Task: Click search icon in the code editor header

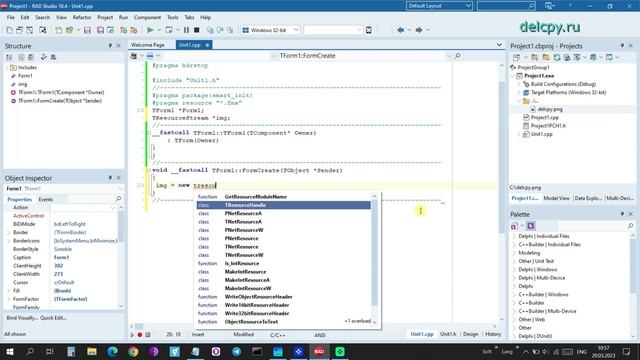Action: point(457,56)
